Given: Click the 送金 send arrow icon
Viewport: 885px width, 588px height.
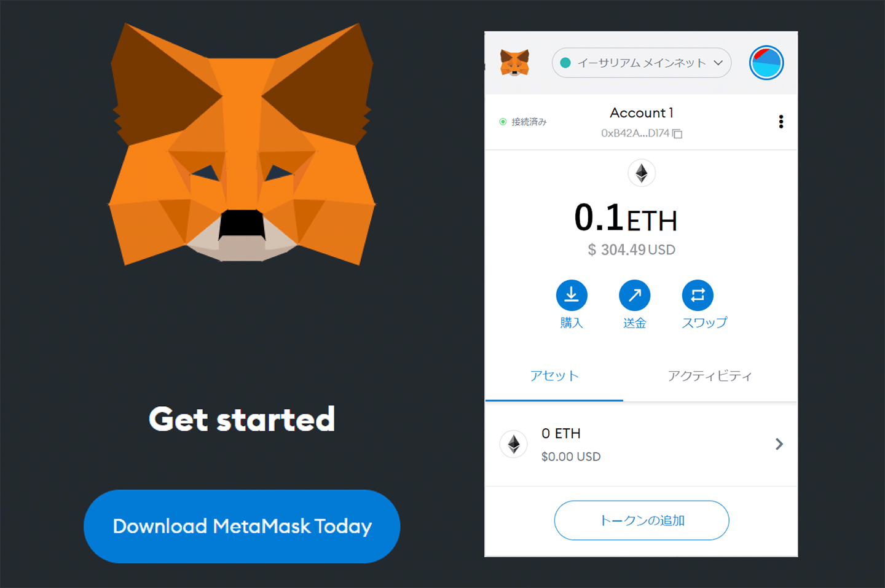Looking at the screenshot, I should tap(635, 296).
